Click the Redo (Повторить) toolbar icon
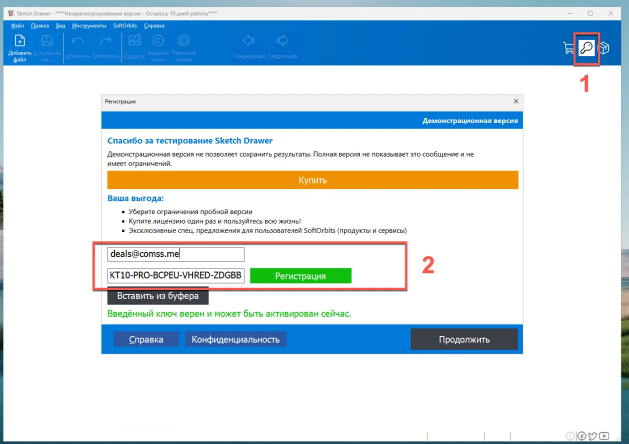The image size is (629, 444). point(106,41)
